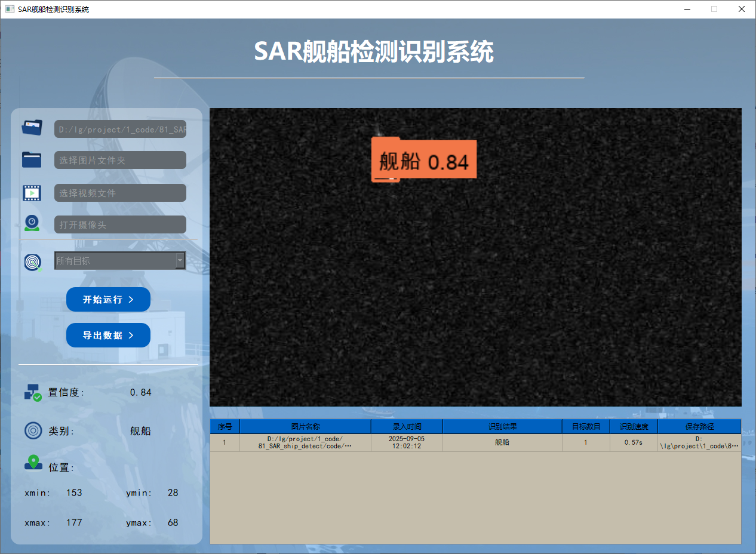Click the category value 舰船 in left panel

[141, 431]
